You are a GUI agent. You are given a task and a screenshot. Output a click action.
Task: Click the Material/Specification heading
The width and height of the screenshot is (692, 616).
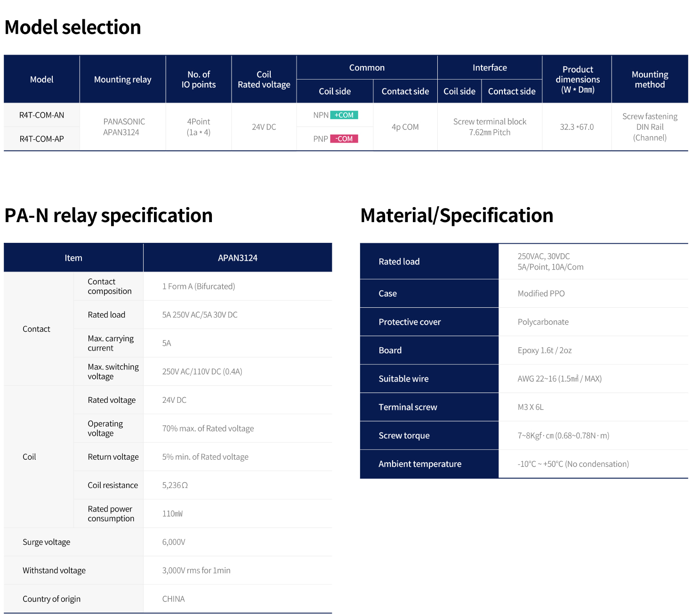(457, 216)
